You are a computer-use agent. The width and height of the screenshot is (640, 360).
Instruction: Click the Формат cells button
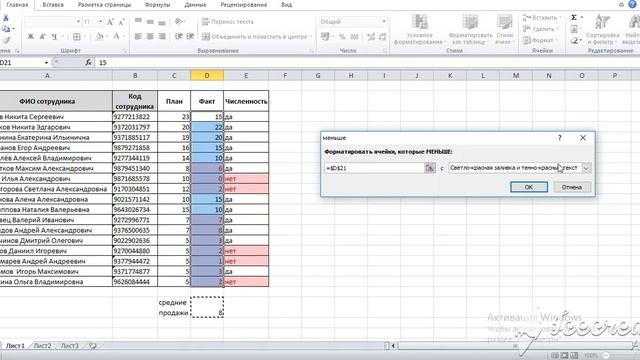coord(540,40)
